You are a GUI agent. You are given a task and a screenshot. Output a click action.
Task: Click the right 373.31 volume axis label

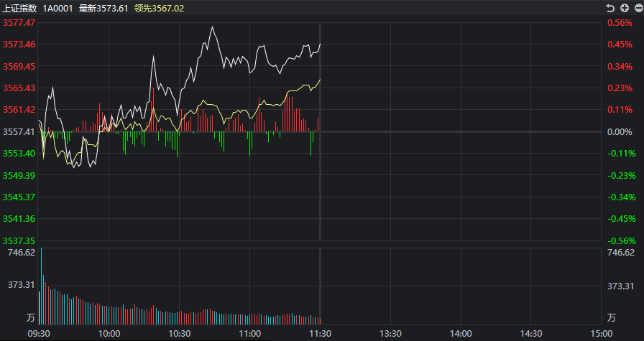point(621,286)
